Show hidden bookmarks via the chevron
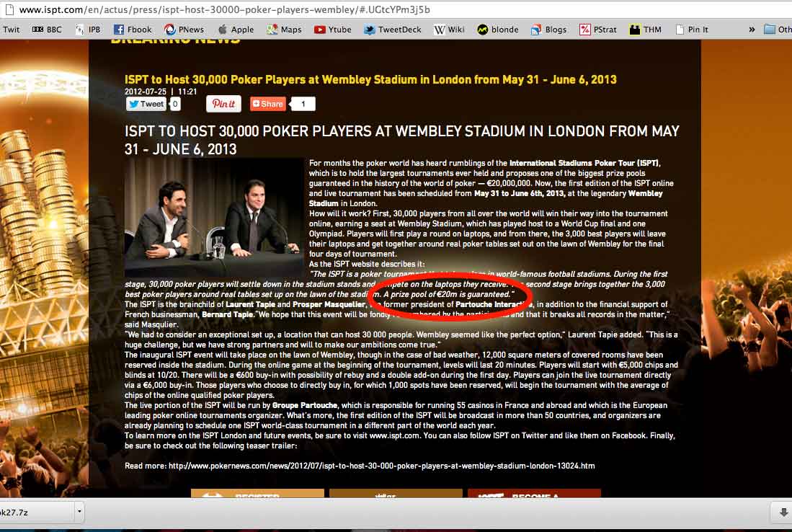Image resolution: width=792 pixels, height=532 pixels. point(752,30)
